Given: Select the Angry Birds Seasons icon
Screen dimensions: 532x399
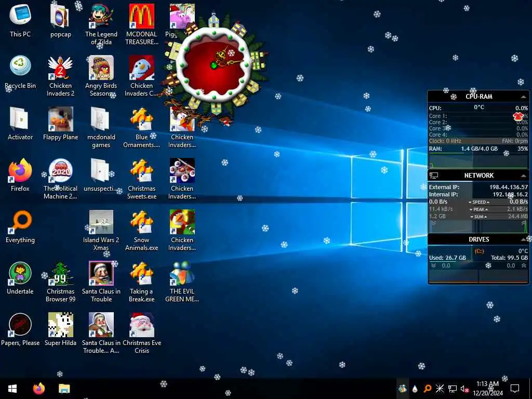Looking at the screenshot, I should (x=101, y=76).
